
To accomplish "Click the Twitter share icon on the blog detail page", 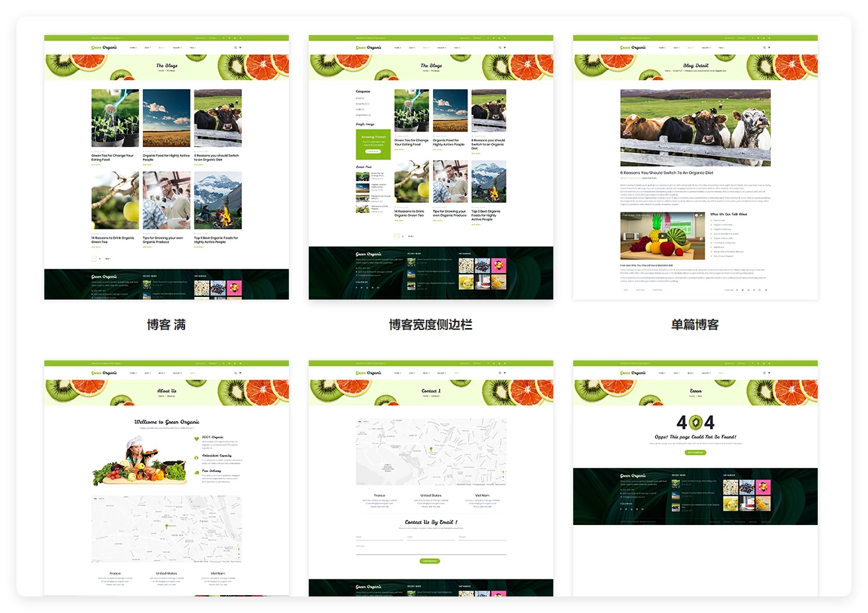I will coord(743,290).
